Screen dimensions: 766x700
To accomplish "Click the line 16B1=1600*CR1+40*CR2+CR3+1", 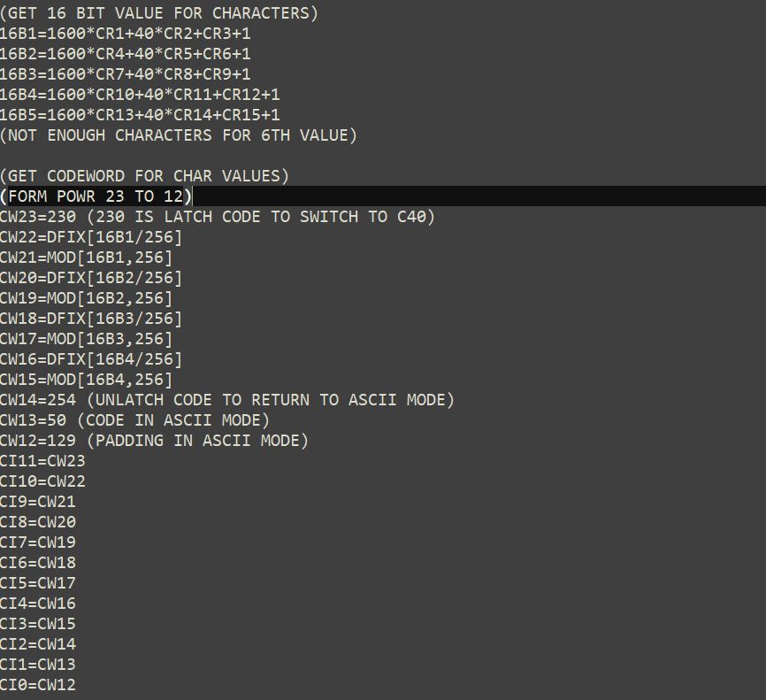I will [x=125, y=34].
